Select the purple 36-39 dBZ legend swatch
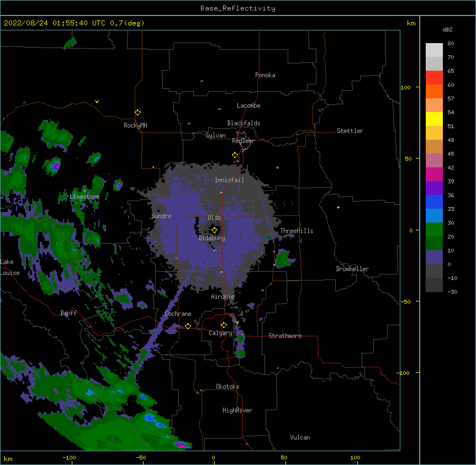The image size is (476, 465). point(434,188)
